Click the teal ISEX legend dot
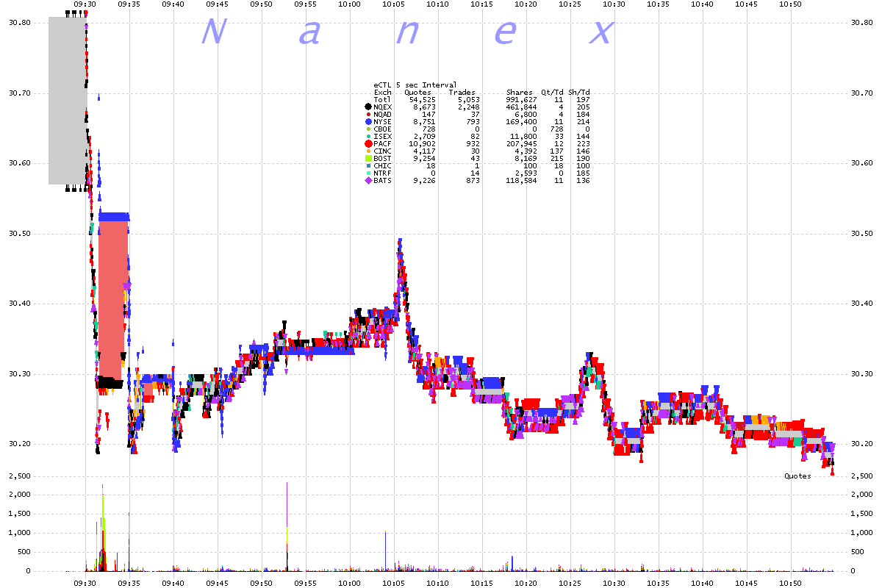882x588 pixels. [x=368, y=136]
